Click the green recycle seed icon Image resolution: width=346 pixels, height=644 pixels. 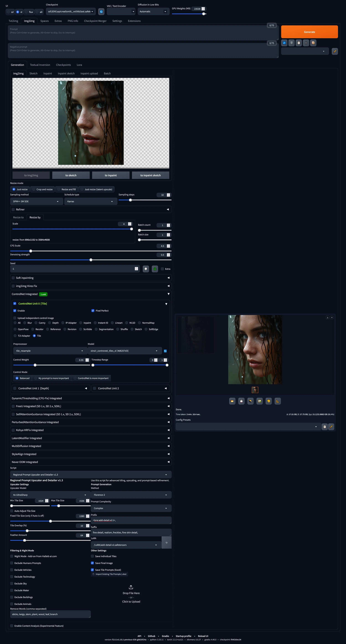(155, 269)
